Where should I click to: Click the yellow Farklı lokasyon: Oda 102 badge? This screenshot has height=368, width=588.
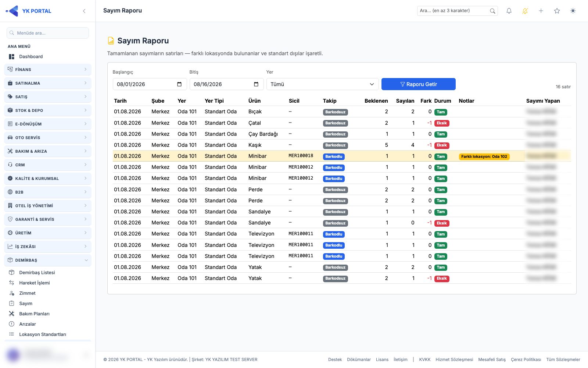point(484,156)
